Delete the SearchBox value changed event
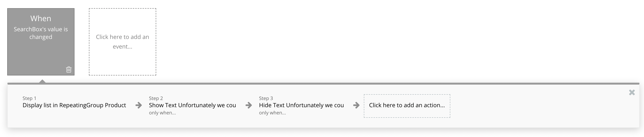 pyautogui.click(x=69, y=69)
